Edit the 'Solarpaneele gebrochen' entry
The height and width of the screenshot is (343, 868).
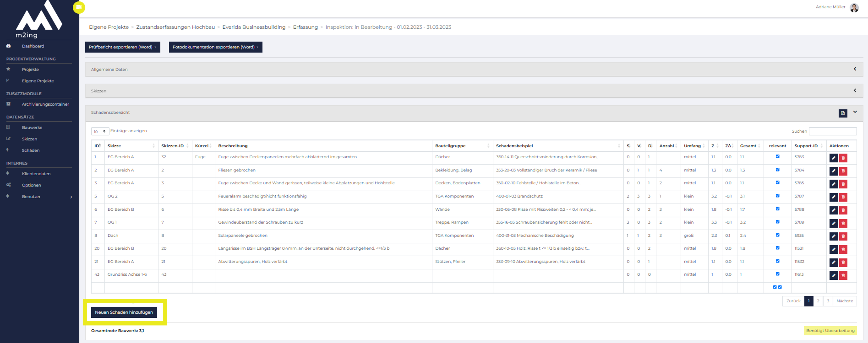(834, 236)
